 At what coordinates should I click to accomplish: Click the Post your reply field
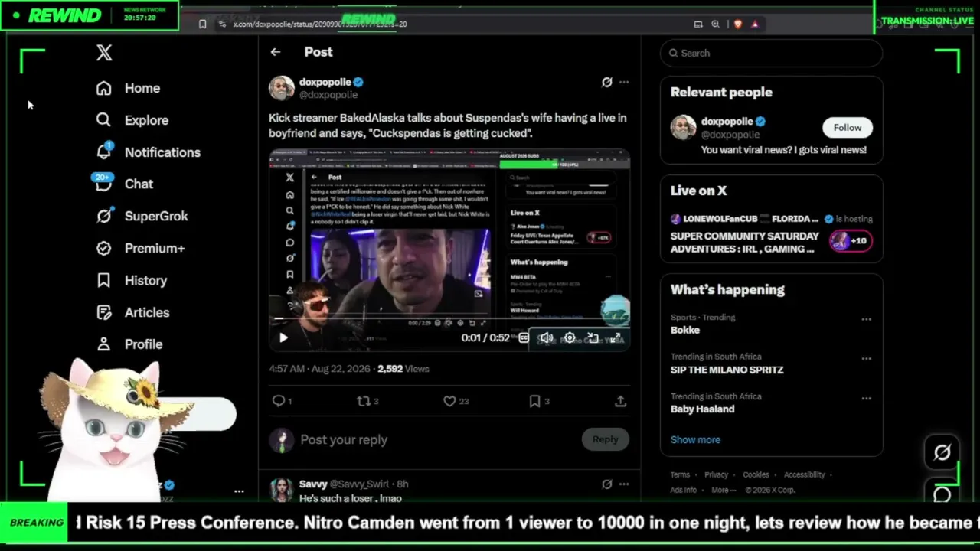(436, 440)
